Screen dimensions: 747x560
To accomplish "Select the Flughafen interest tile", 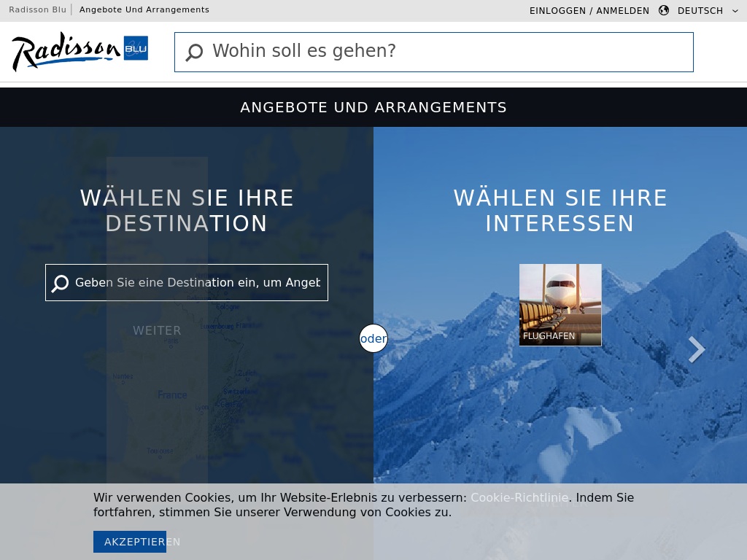I will 560,305.
